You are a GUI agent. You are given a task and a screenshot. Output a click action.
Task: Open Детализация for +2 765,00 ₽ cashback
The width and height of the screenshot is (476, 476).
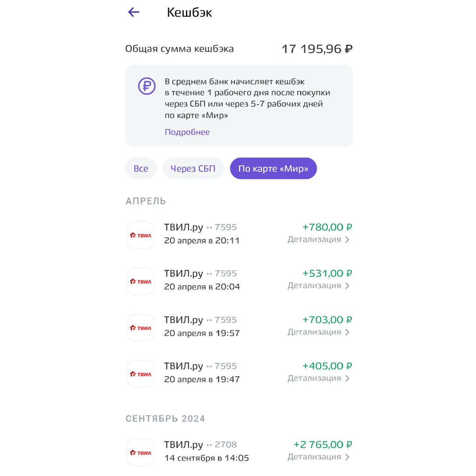pyautogui.click(x=318, y=457)
